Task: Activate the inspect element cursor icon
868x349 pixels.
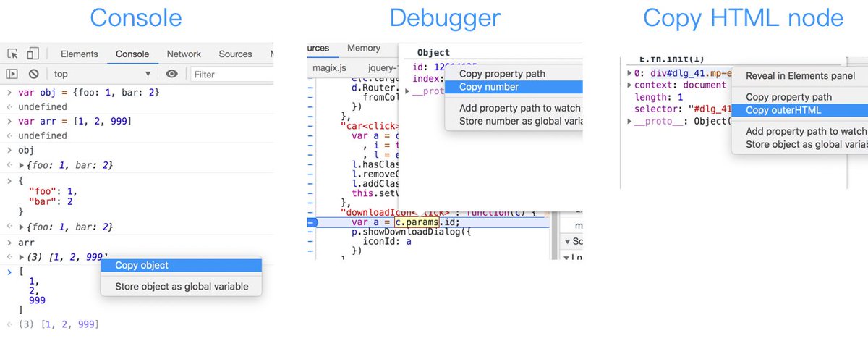Action: pos(12,54)
